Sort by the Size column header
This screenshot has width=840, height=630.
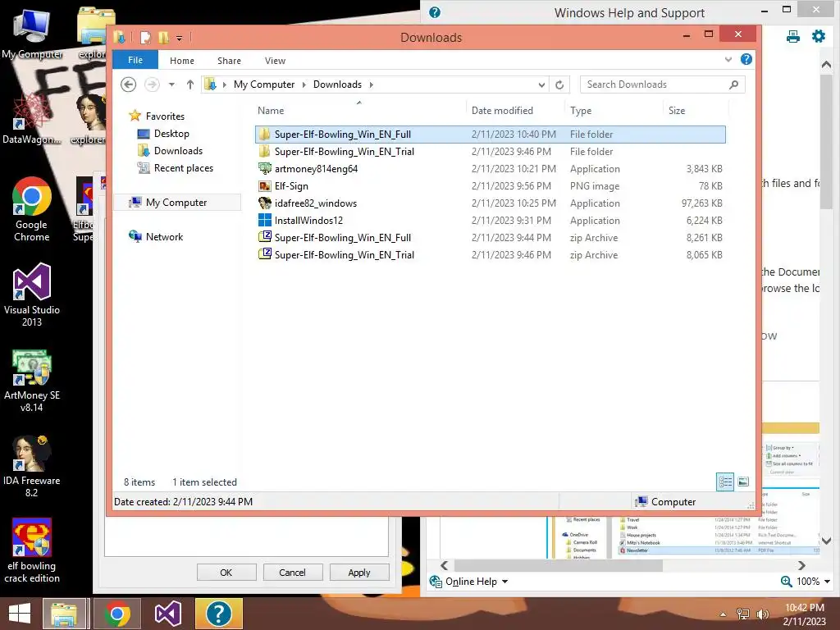(677, 111)
